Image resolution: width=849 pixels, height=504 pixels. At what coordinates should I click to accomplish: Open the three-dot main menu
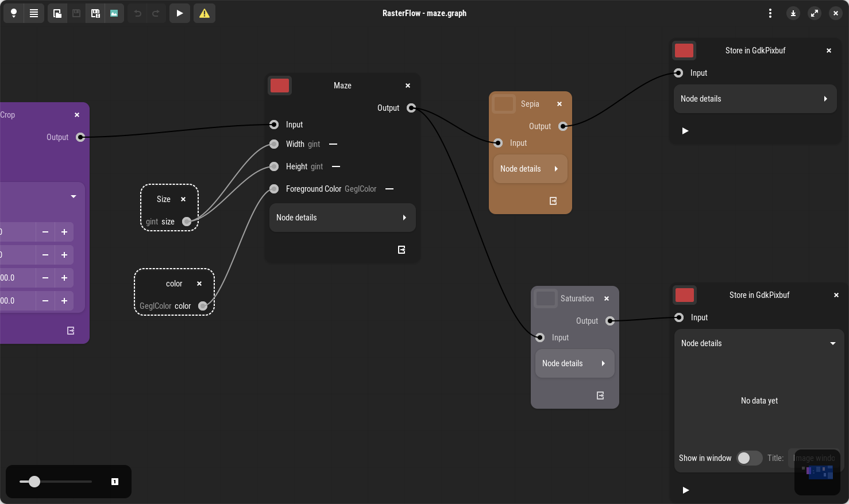point(770,13)
